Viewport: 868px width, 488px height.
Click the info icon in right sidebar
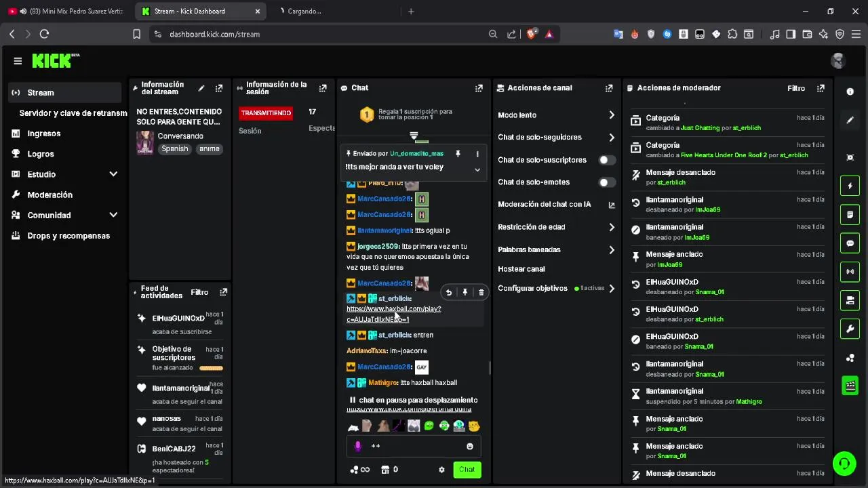pos(850,91)
